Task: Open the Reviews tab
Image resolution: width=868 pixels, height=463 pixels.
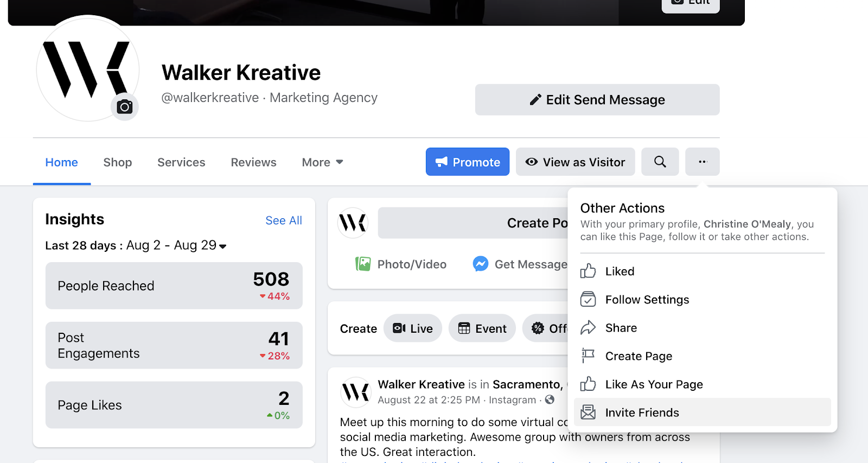Action: [253, 162]
